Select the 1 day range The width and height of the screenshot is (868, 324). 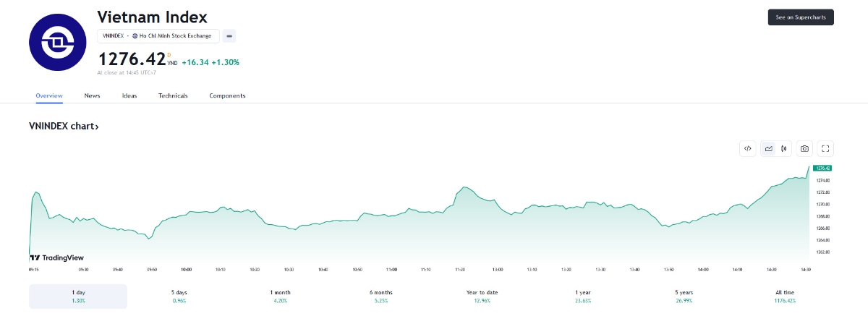[78, 296]
